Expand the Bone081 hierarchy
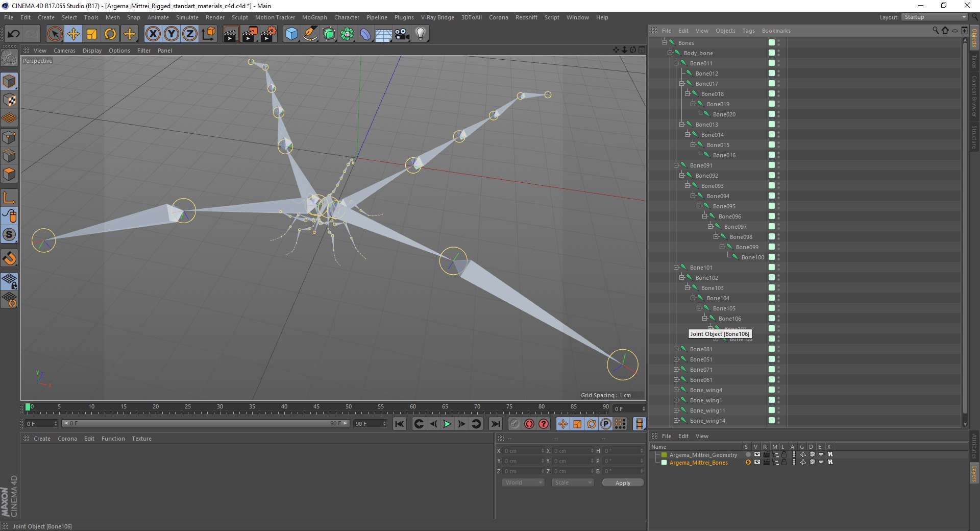The width and height of the screenshot is (980, 531). pos(676,349)
